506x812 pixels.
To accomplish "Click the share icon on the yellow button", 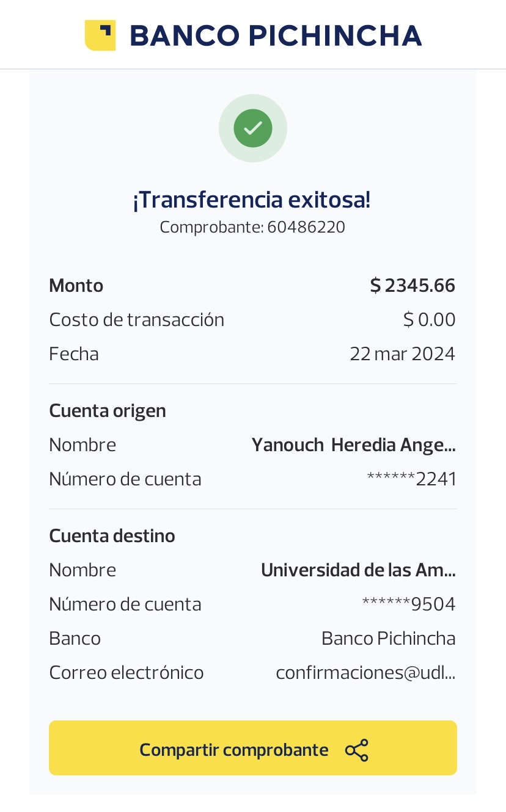I will click(x=357, y=750).
